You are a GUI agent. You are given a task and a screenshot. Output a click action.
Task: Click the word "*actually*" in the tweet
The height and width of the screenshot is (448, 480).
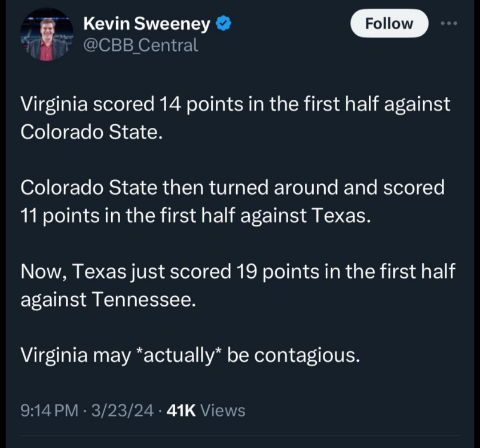click(179, 355)
